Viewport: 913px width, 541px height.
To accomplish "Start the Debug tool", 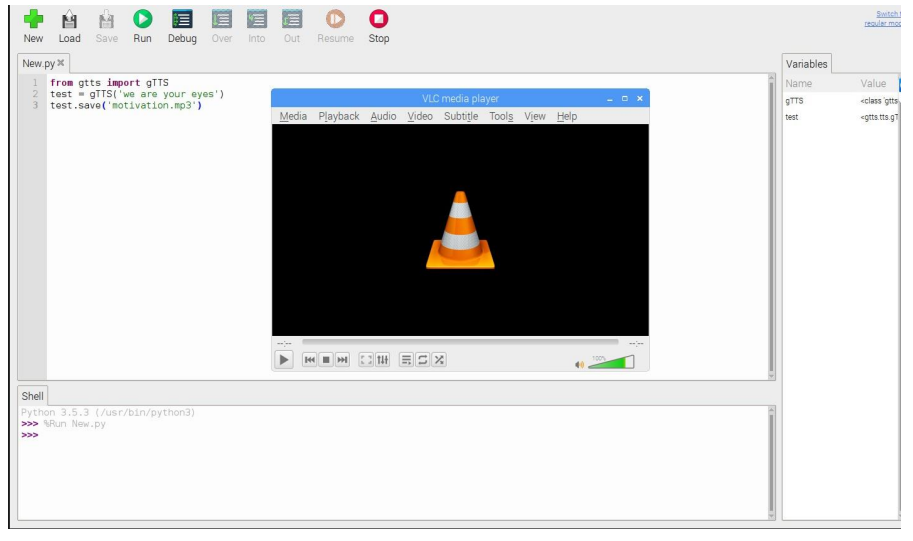I will (x=182, y=20).
